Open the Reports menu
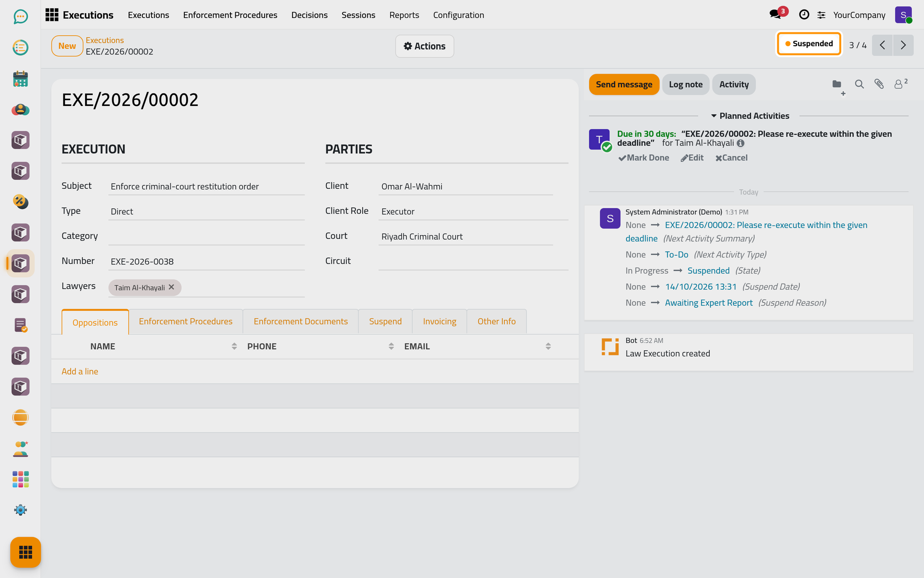The width and height of the screenshot is (924, 578). point(404,15)
